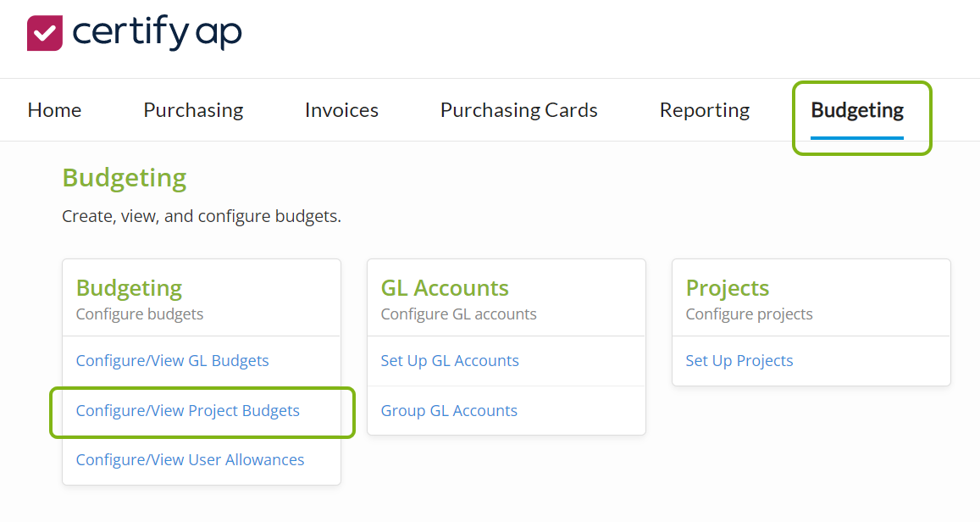
Task: Navigate to Purchasing Cards
Action: click(518, 109)
